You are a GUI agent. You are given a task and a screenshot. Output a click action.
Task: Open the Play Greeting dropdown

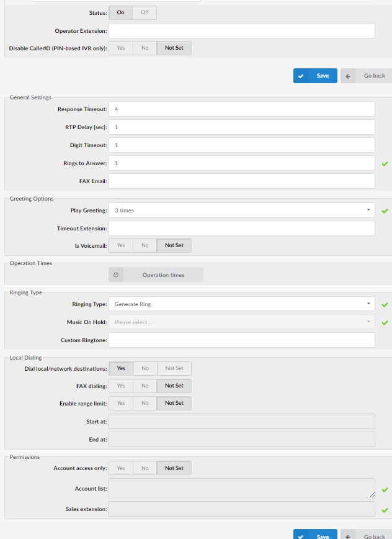[x=241, y=211]
